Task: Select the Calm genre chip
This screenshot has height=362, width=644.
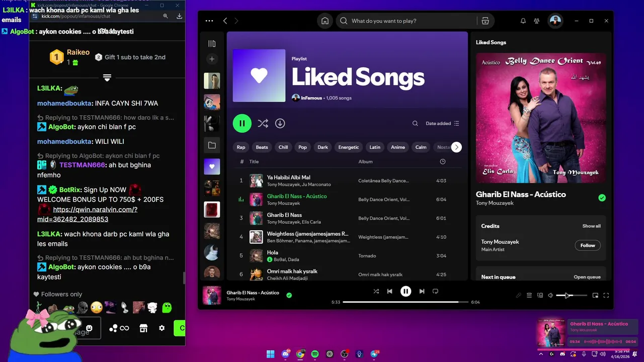Action: click(421, 147)
